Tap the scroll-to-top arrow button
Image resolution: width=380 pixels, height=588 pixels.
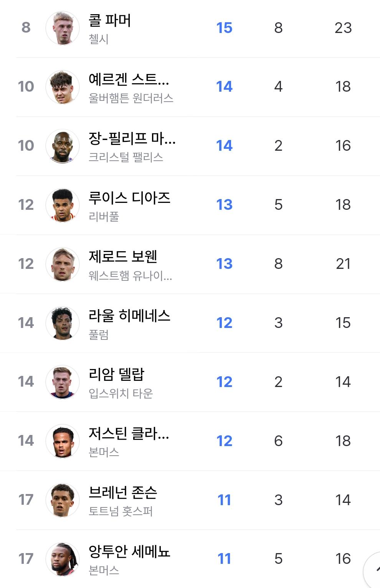pyautogui.click(x=372, y=571)
